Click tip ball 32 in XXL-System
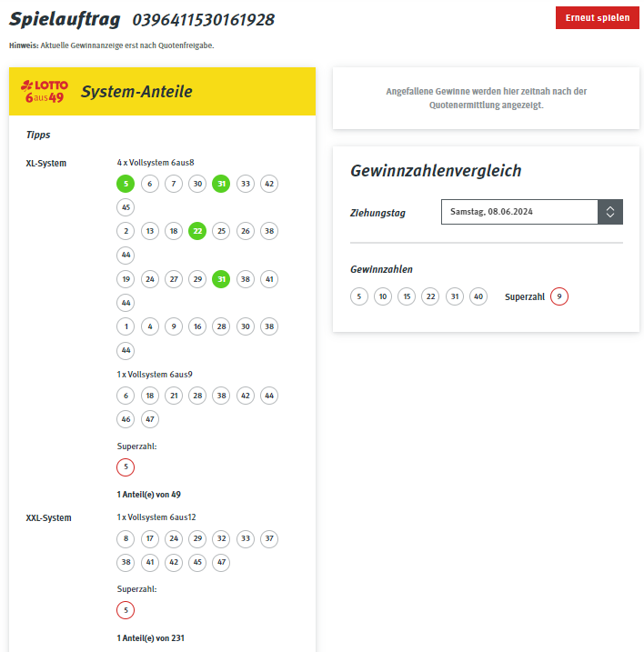The height and width of the screenshot is (652, 644). coord(221,538)
